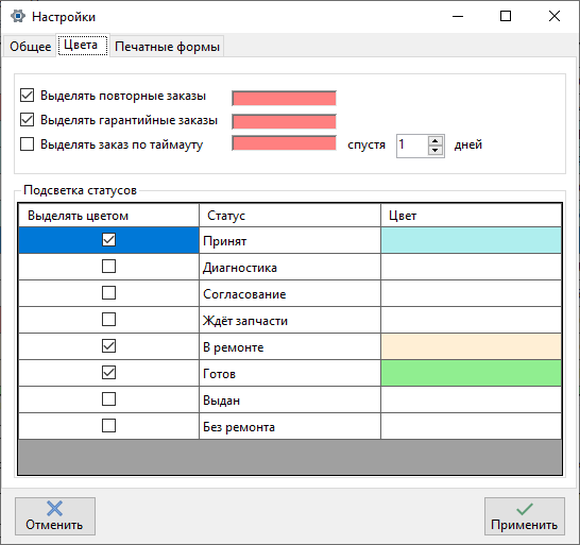Click the empty color cell for Диагностика

471,267
